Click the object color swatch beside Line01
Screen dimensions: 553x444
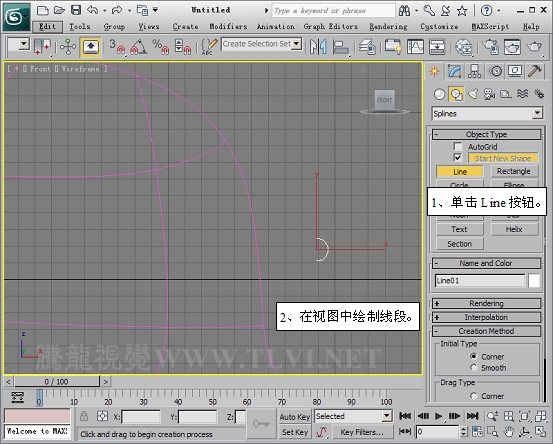(534, 281)
